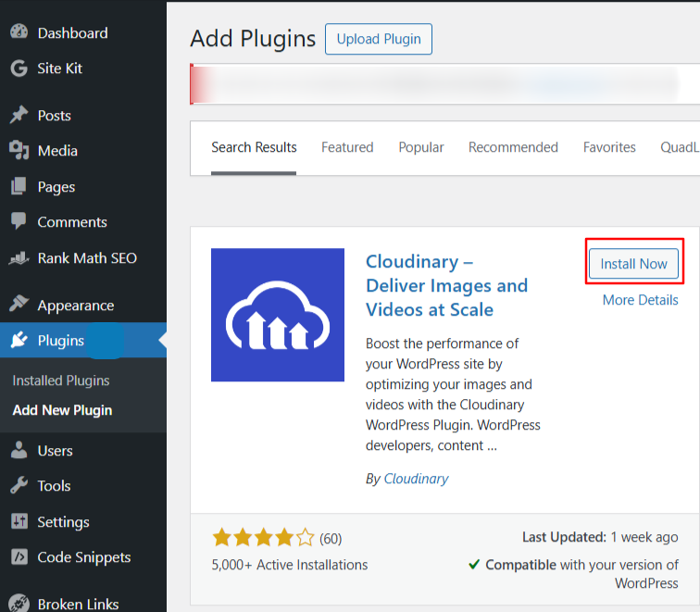Click the Dashboard gauge icon
The height and width of the screenshot is (612, 700).
tap(19, 31)
